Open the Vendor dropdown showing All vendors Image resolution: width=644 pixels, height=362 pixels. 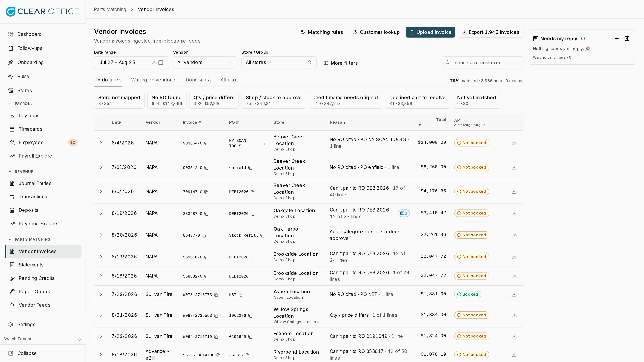(205, 63)
